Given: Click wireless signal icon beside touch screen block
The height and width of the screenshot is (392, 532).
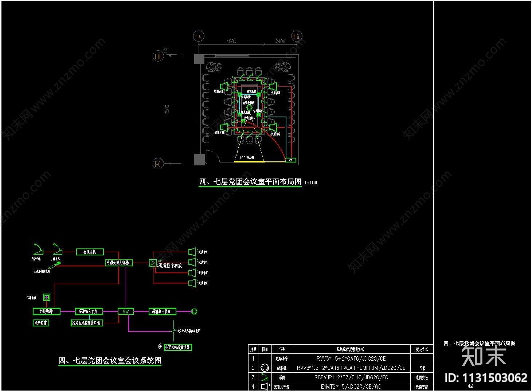Looking at the screenshot, I should coord(160,346).
